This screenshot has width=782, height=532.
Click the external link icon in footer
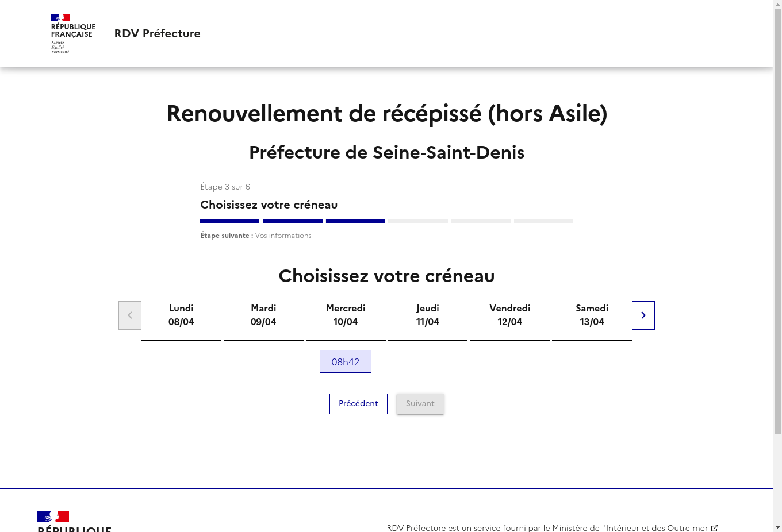[715, 528]
